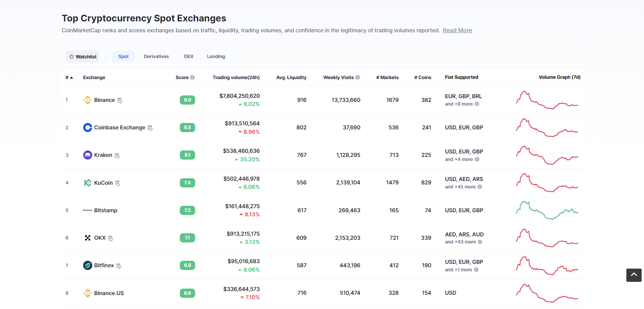This screenshot has width=644, height=309.
Task: Open the Binance.US exchange page
Action: 109,293
